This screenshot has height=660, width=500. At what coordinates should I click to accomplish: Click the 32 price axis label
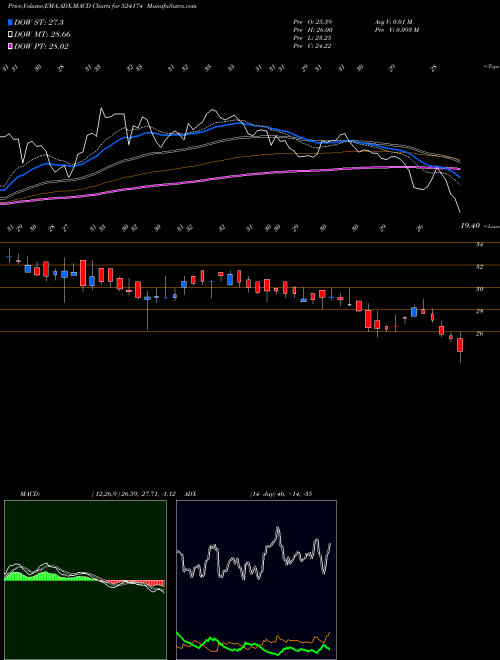479,266
